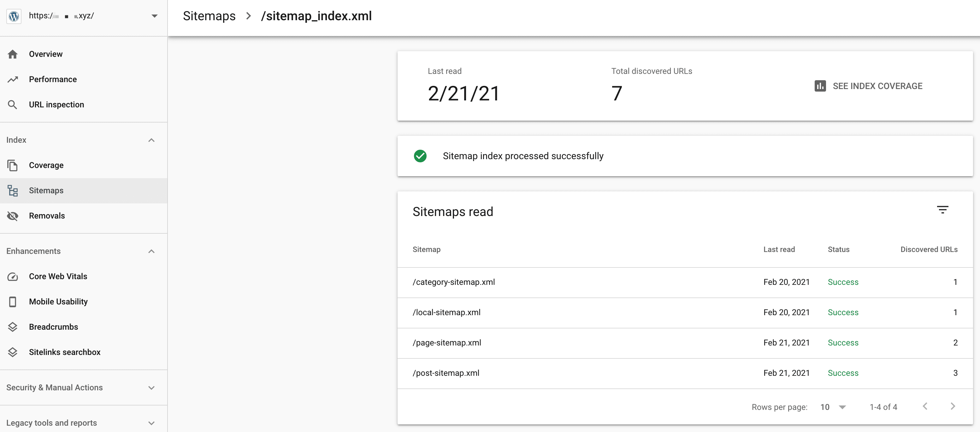Click the Overview home icon
This screenshot has width=980, height=432.
[x=13, y=54]
